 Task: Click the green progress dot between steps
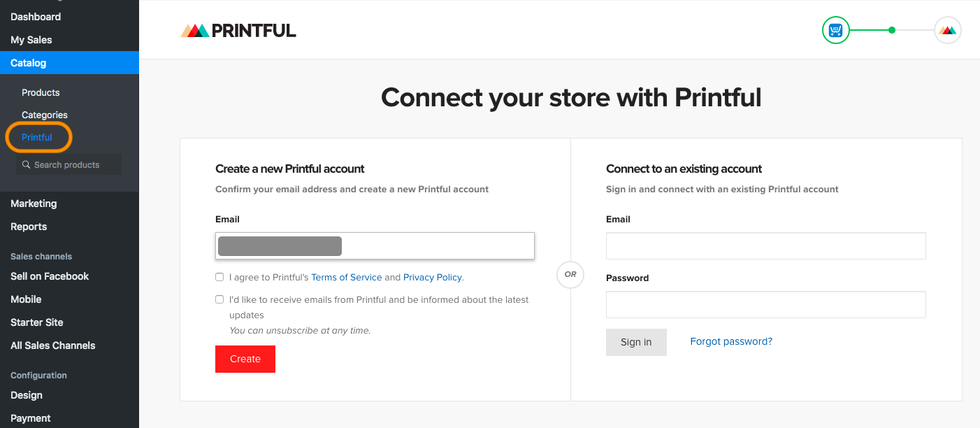(892, 30)
